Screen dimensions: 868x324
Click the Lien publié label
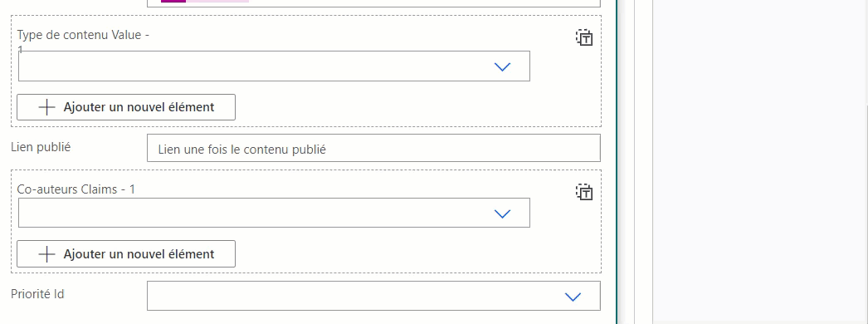pos(41,147)
